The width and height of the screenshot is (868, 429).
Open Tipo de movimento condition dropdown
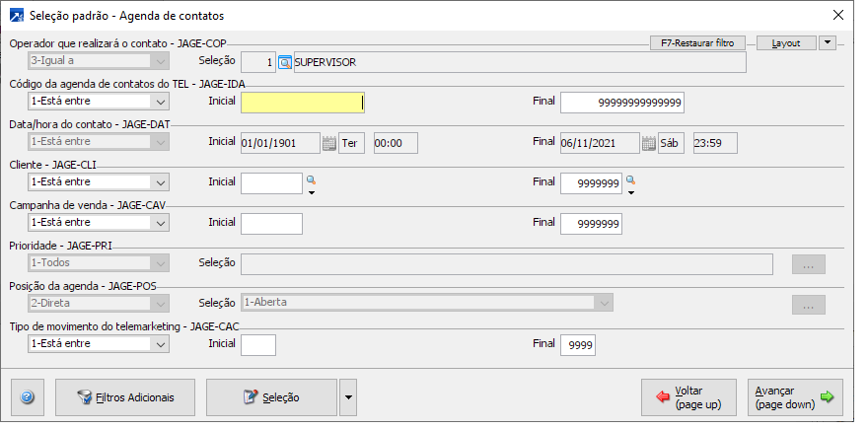tap(99, 344)
